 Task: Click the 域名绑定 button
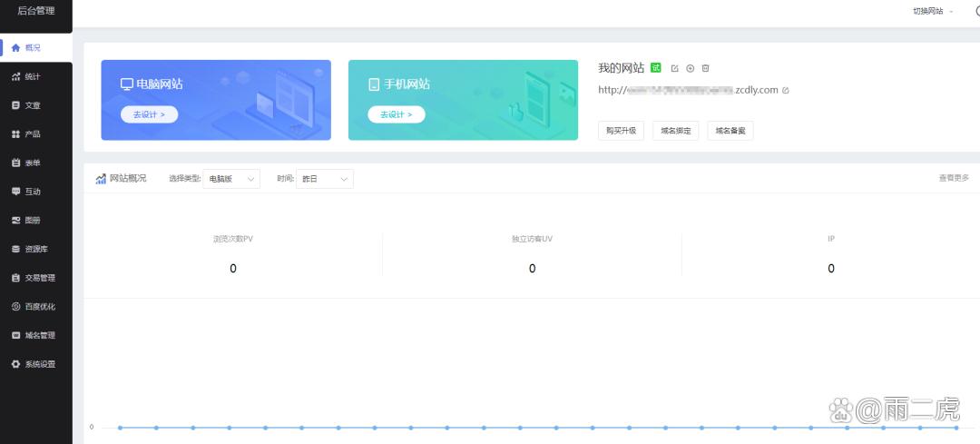676,131
